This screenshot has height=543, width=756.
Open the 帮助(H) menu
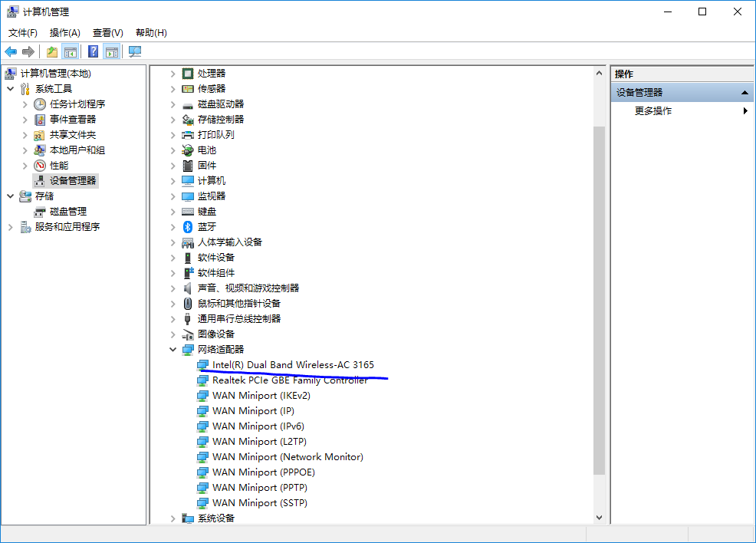coord(151,33)
